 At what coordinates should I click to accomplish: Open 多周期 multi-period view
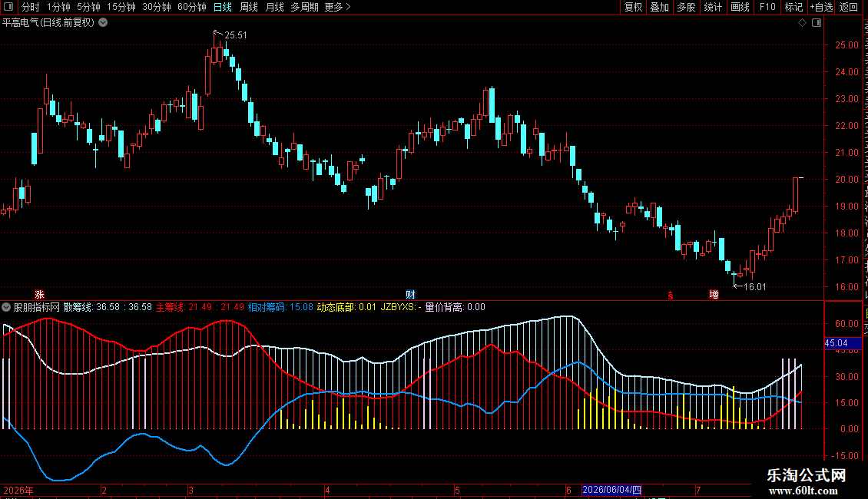[x=304, y=7]
